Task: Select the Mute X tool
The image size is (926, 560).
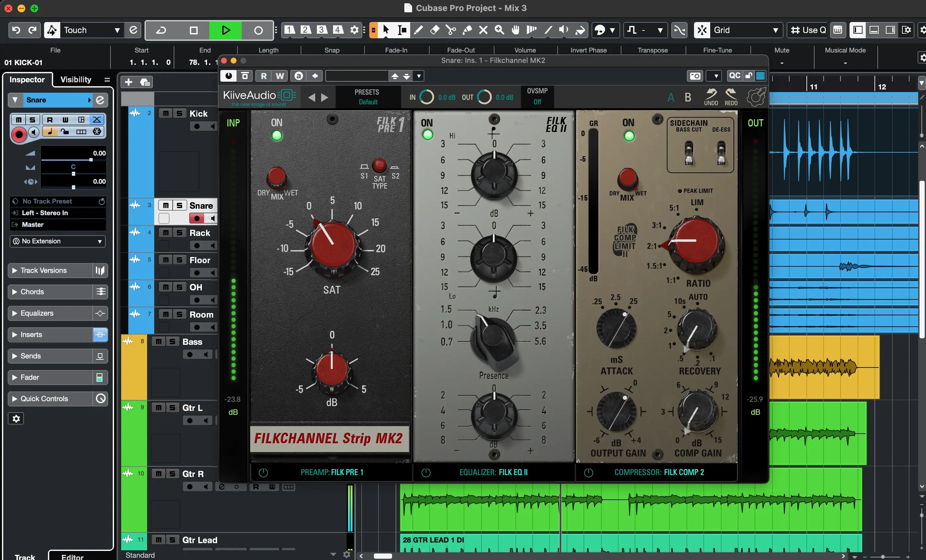Action: 483,30
